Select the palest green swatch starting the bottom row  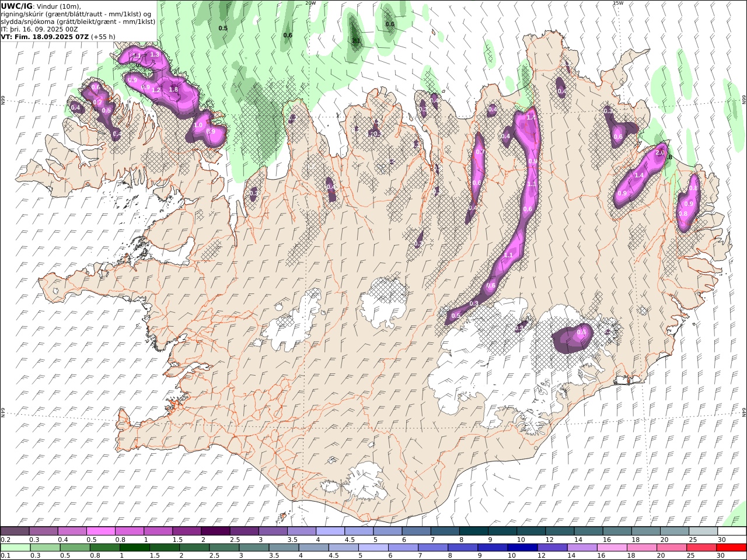15,548
